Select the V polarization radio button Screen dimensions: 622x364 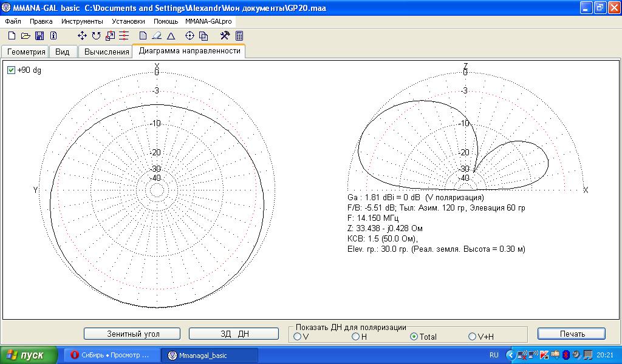coord(297,337)
